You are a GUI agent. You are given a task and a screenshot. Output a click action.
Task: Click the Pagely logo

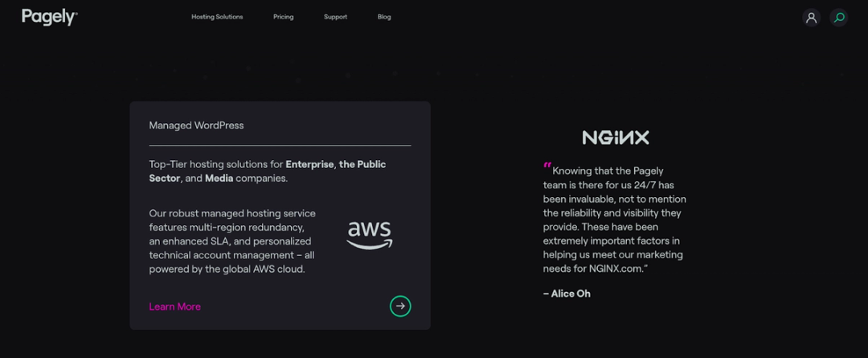tap(49, 17)
